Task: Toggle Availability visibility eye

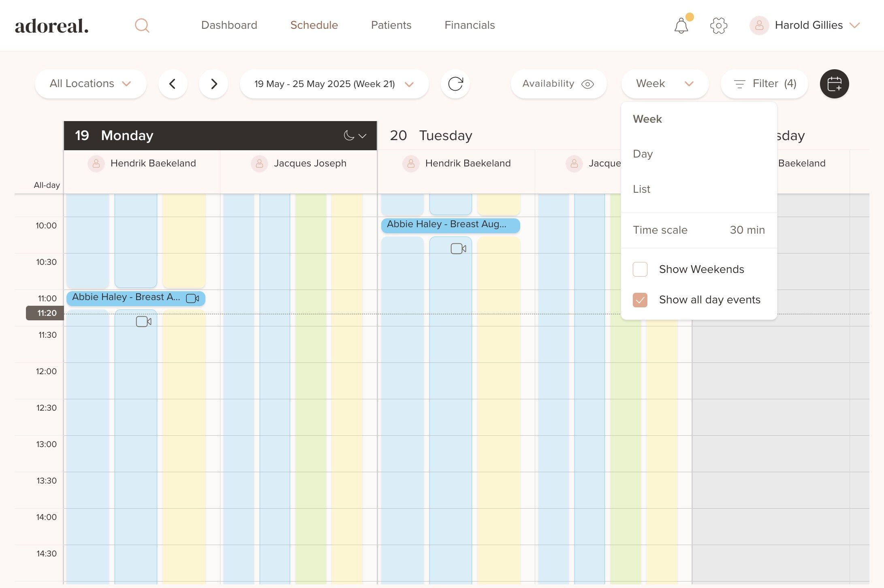Action: pyautogui.click(x=587, y=84)
